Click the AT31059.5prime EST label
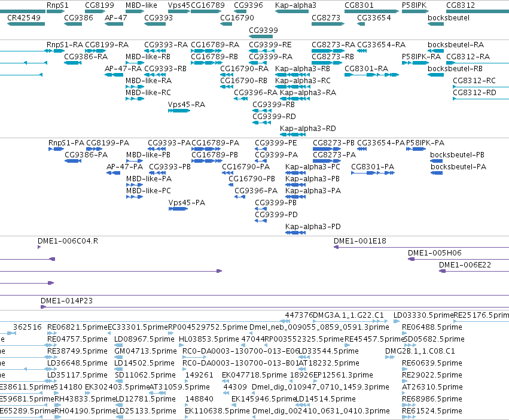 (179, 387)
